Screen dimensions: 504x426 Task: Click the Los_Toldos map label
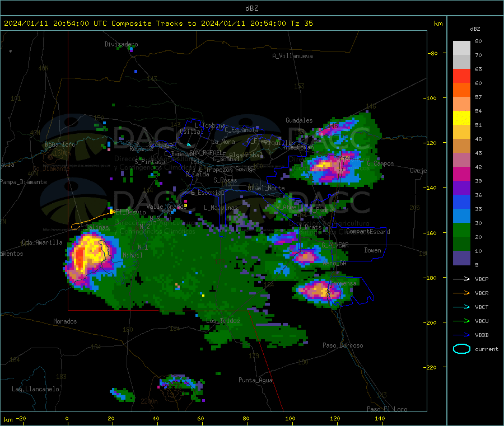(x=223, y=321)
